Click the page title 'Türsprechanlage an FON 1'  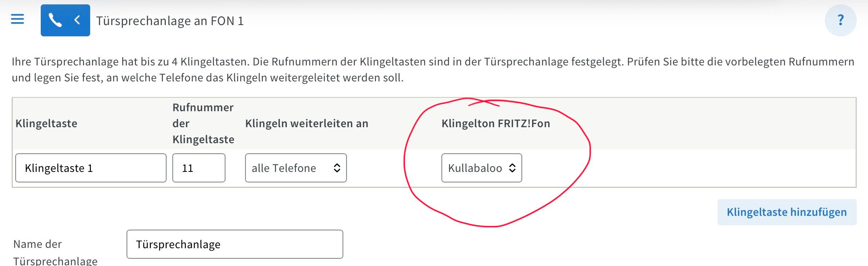pos(170,21)
